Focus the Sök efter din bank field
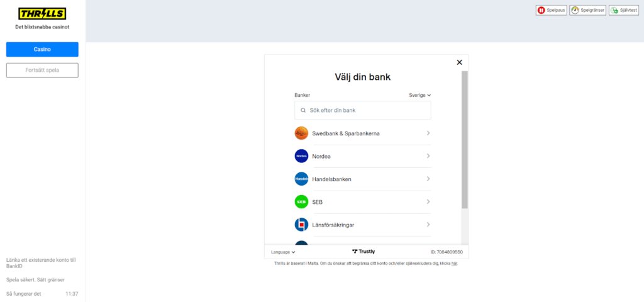This screenshot has width=644, height=302. click(x=363, y=110)
